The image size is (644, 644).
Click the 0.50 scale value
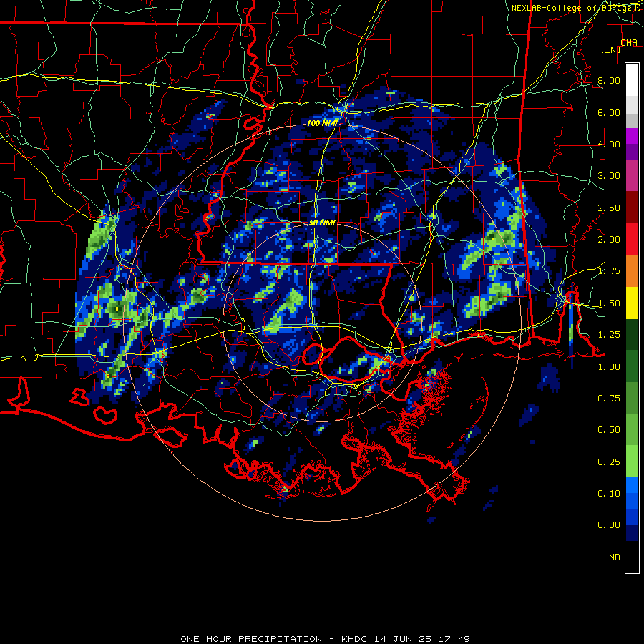tap(609, 430)
